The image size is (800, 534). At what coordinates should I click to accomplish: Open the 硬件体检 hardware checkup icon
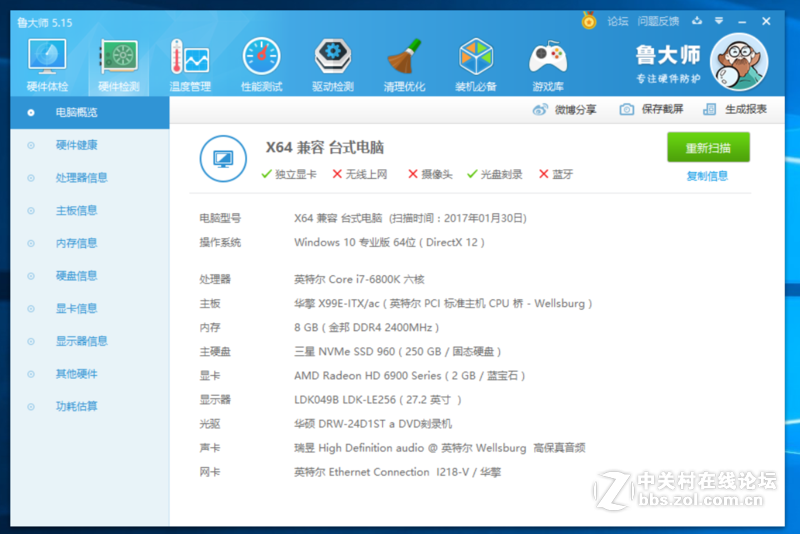[47, 65]
